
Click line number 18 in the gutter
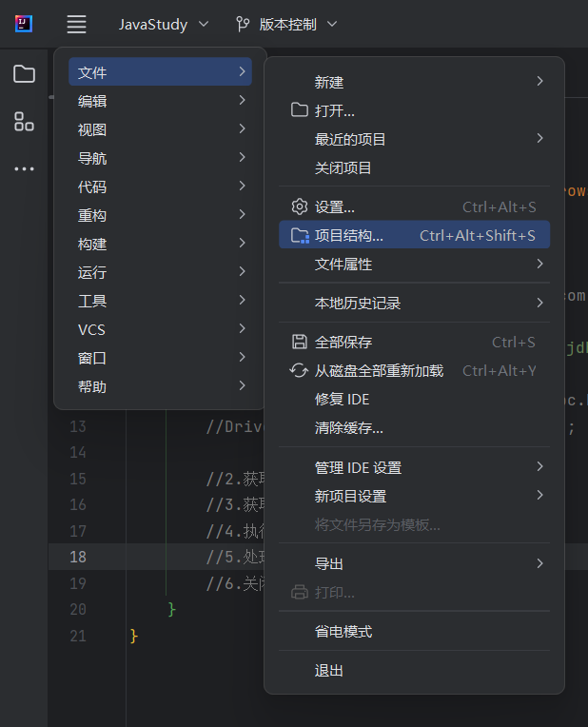78,557
